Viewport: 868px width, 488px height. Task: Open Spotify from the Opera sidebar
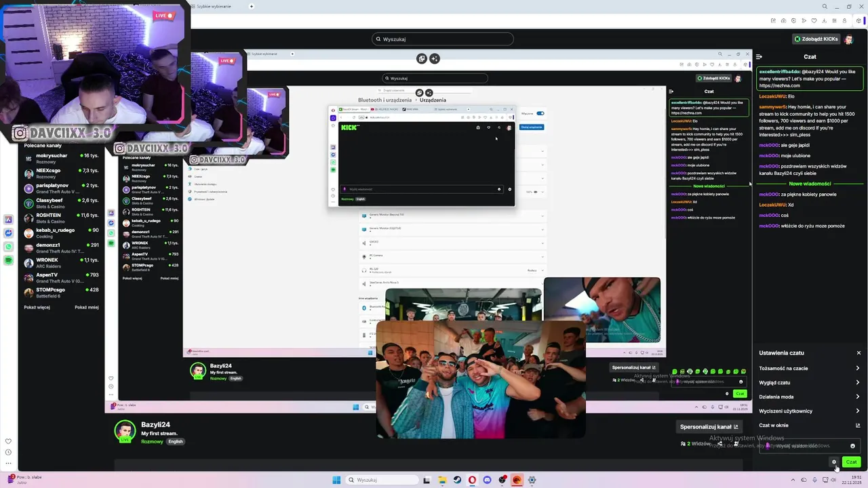click(x=8, y=260)
